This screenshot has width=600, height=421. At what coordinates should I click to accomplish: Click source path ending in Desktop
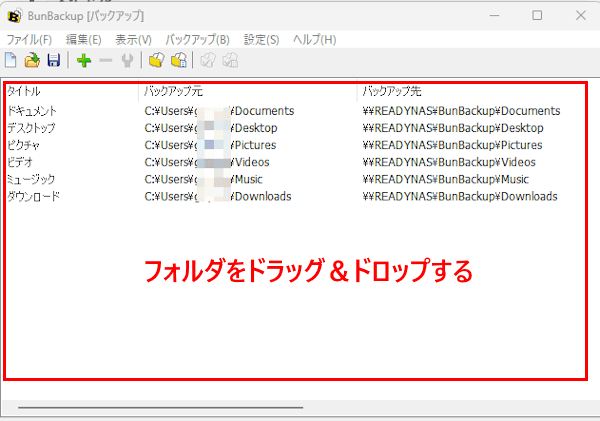coord(211,128)
